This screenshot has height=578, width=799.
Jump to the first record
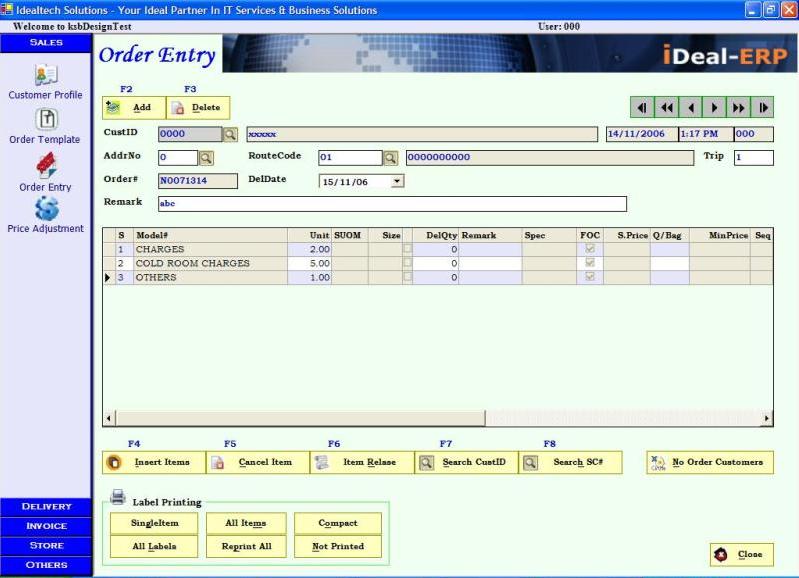tap(642, 108)
